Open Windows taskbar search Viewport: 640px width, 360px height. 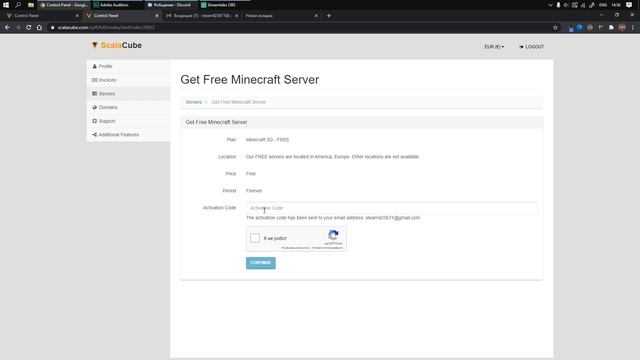pyautogui.click(x=18, y=5)
